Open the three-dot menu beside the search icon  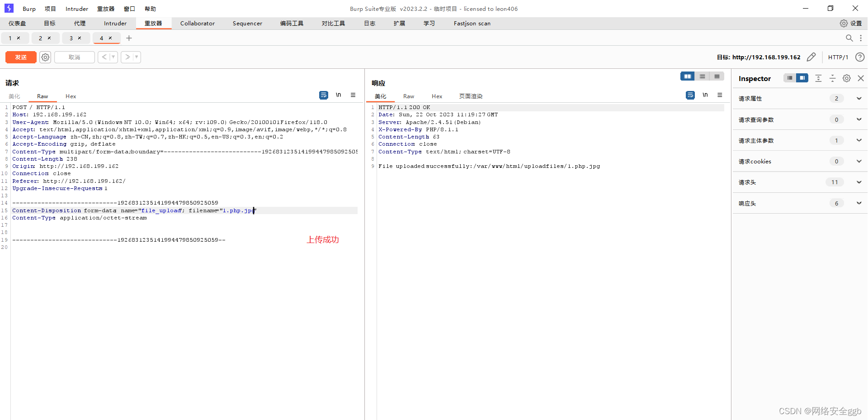tap(861, 38)
